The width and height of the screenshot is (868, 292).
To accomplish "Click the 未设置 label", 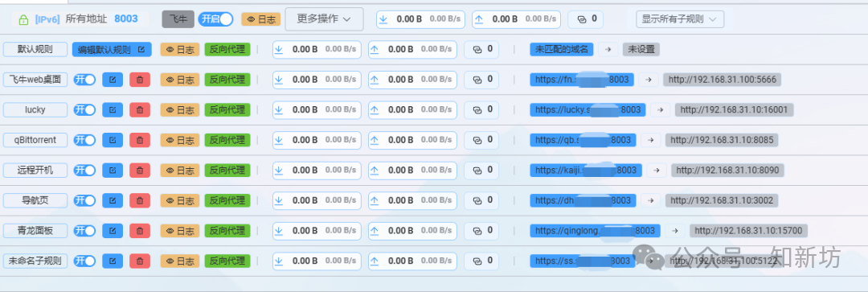I will pos(641,49).
